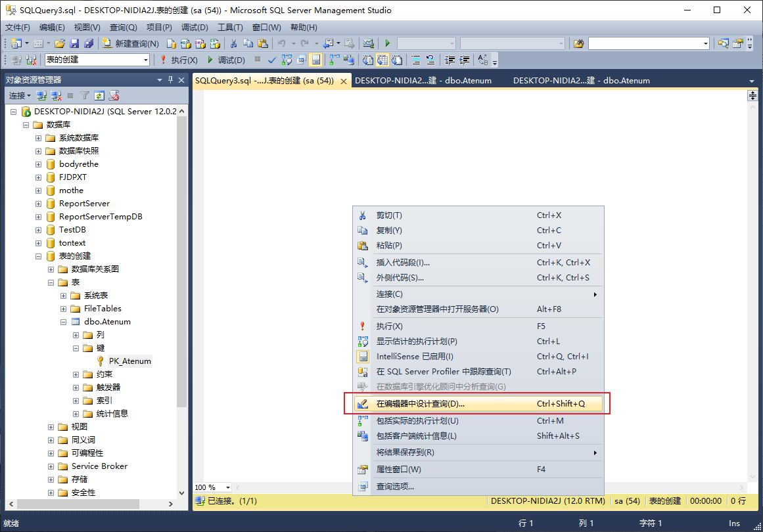Click the Analysis Services DMX Query icon

pyautogui.click(x=200, y=44)
